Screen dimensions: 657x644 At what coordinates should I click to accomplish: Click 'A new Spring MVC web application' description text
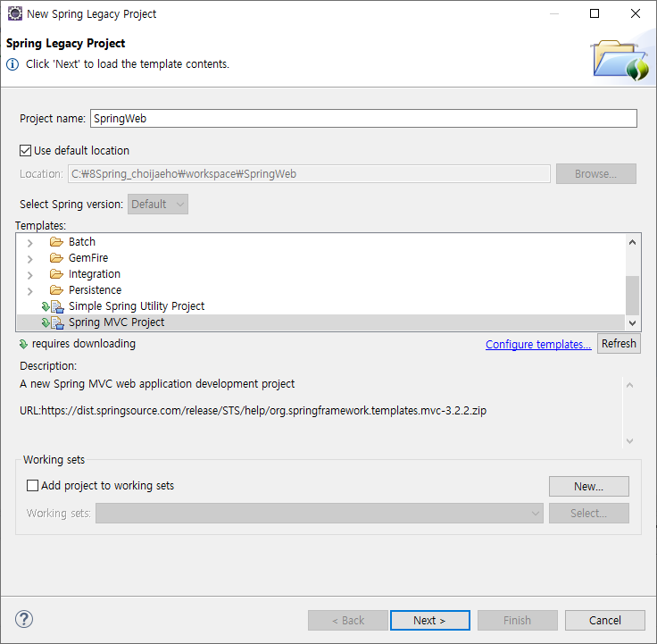[157, 384]
